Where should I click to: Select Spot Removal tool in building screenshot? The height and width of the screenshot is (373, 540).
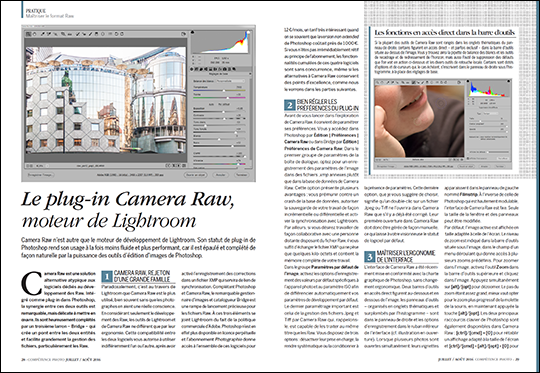(77, 34)
